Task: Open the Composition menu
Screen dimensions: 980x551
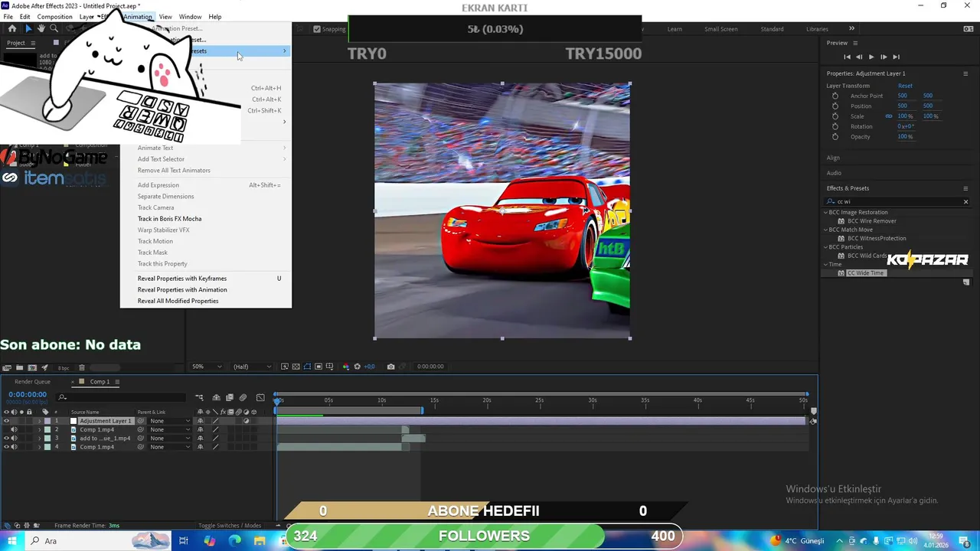Action: 55,17
